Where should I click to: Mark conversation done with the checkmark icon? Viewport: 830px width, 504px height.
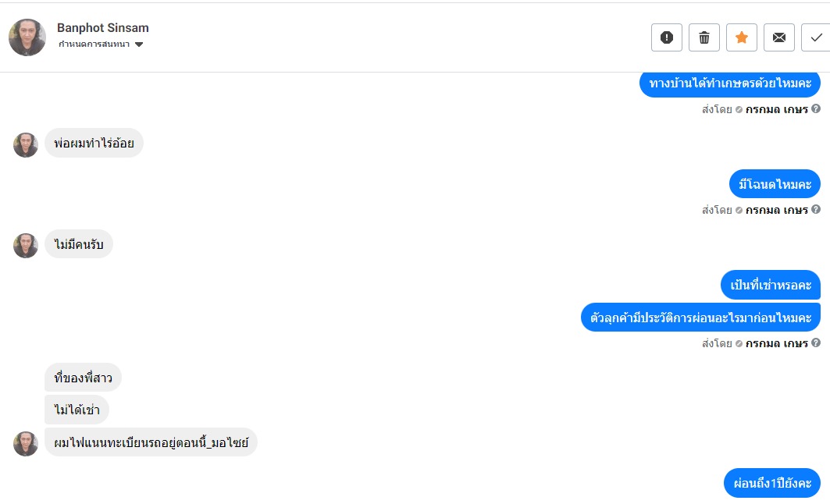coord(816,37)
